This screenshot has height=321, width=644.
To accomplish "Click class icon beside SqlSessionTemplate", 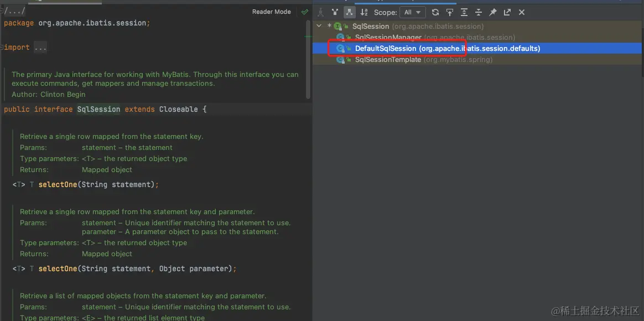I will pyautogui.click(x=341, y=60).
